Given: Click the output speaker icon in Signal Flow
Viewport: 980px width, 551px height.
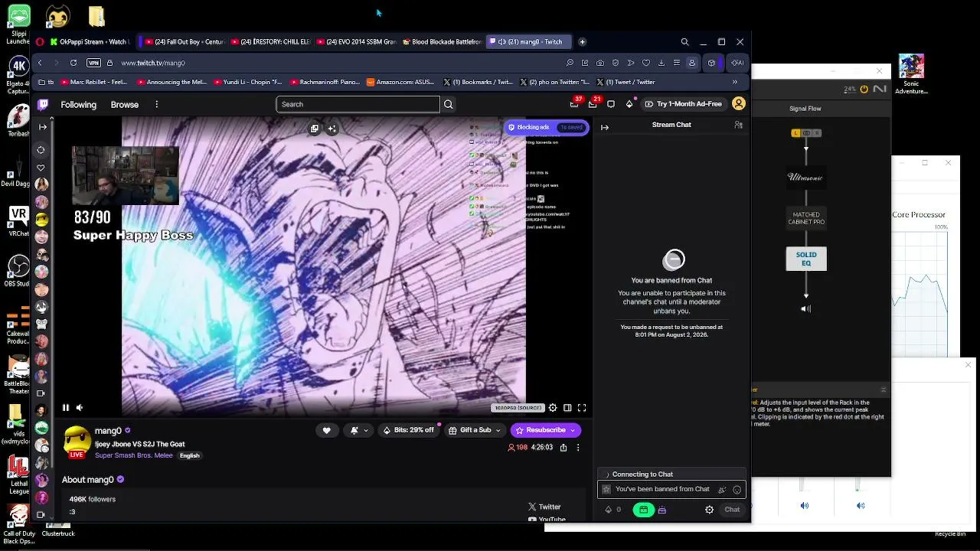Looking at the screenshot, I should 805,309.
